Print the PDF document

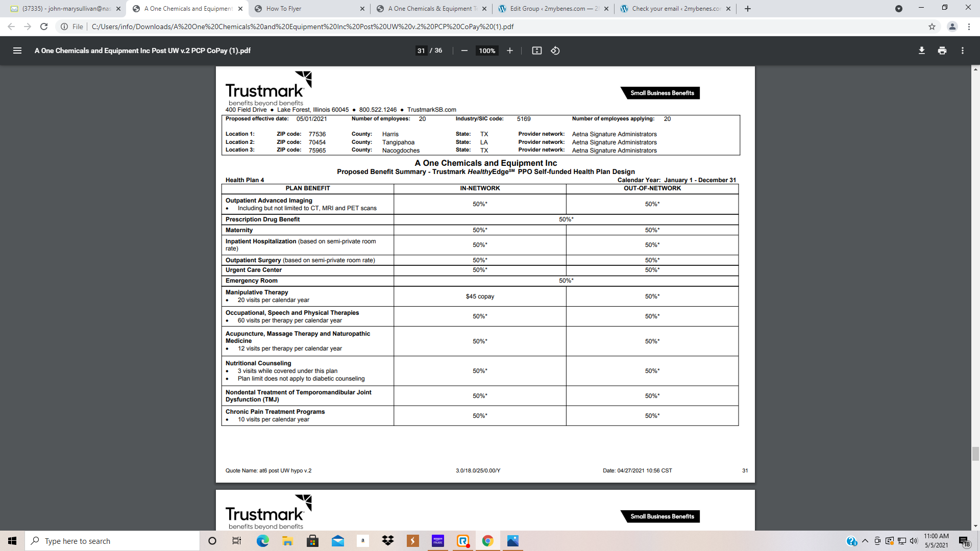click(x=942, y=51)
